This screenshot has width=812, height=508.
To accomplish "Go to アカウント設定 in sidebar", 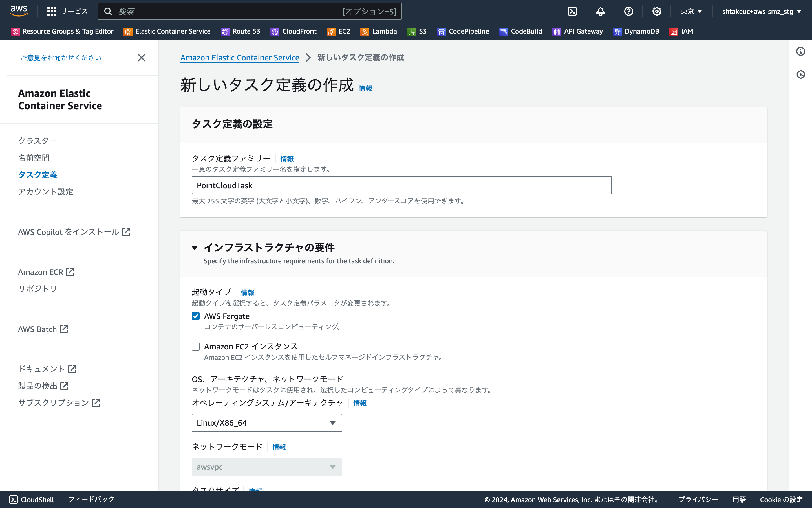I will [x=46, y=192].
